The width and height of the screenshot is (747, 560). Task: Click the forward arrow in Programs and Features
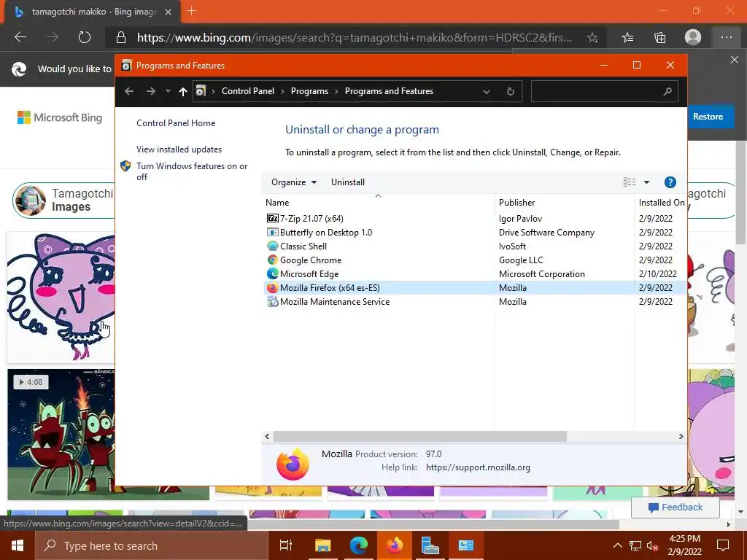pyautogui.click(x=150, y=91)
